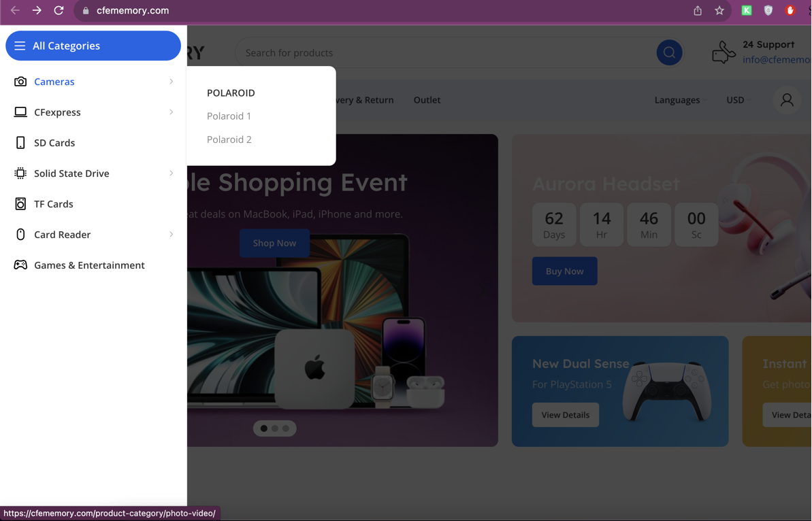The width and height of the screenshot is (812, 521).
Task: Select Card Reader category
Action: pos(62,235)
